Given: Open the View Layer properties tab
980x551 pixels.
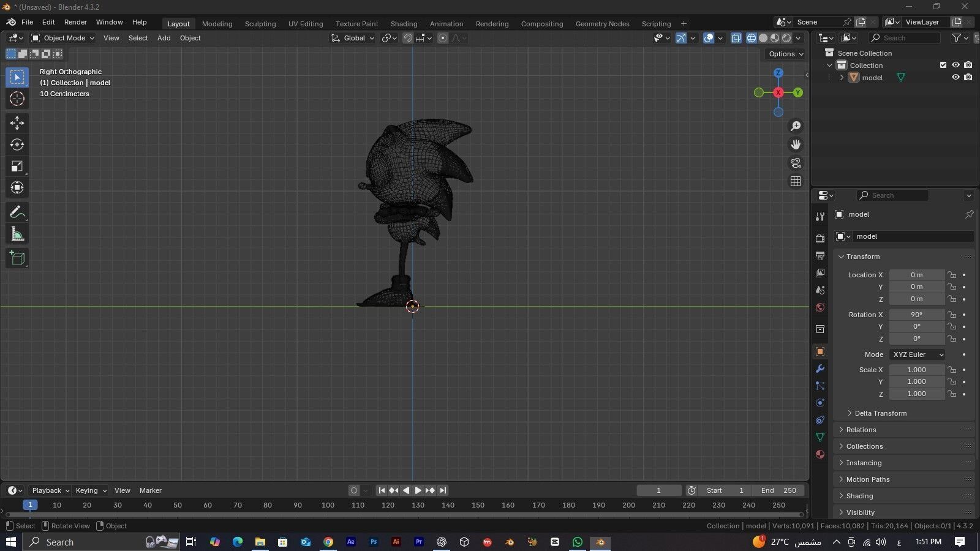Looking at the screenshot, I should click(820, 272).
